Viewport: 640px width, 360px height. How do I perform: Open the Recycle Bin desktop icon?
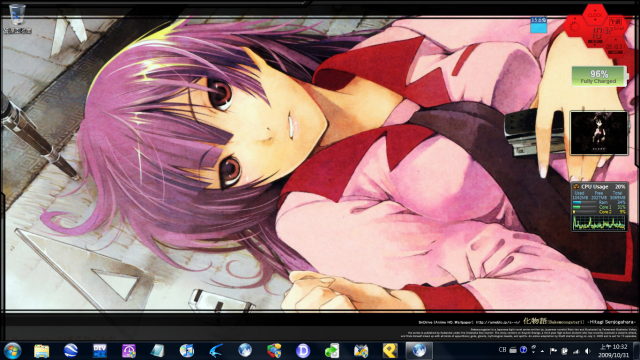16,18
